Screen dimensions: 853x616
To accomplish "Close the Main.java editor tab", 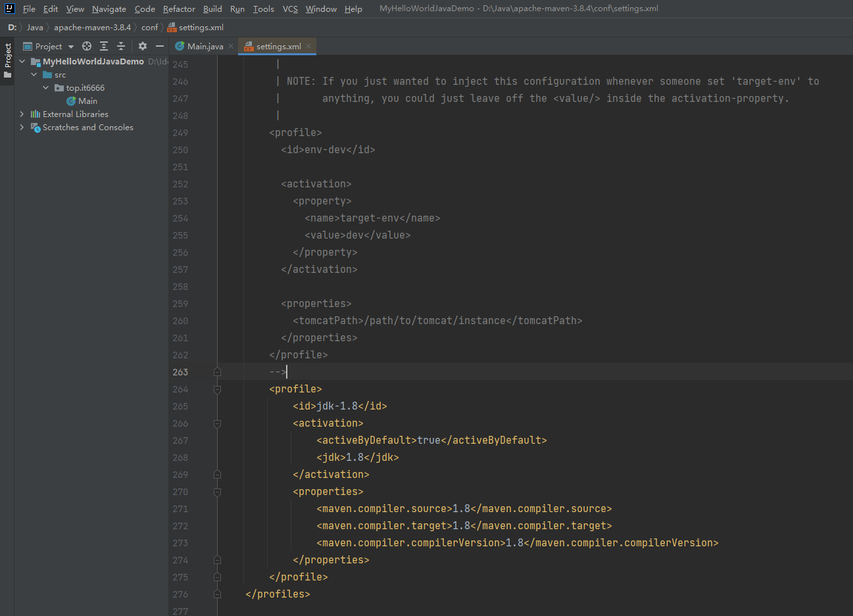I will tap(231, 46).
